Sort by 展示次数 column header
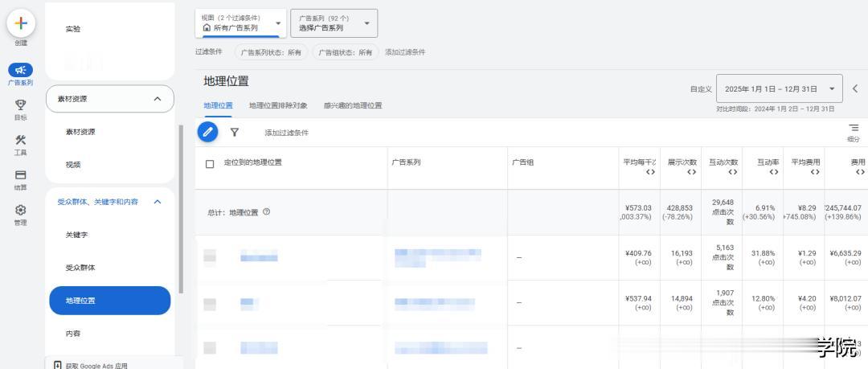Image resolution: width=868 pixels, height=369 pixels. 682,162
